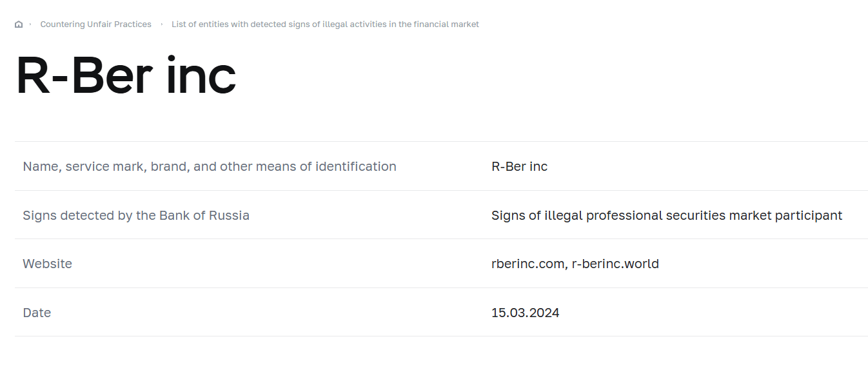
Task: Click the divider between Website and Date rows
Action: point(441,287)
